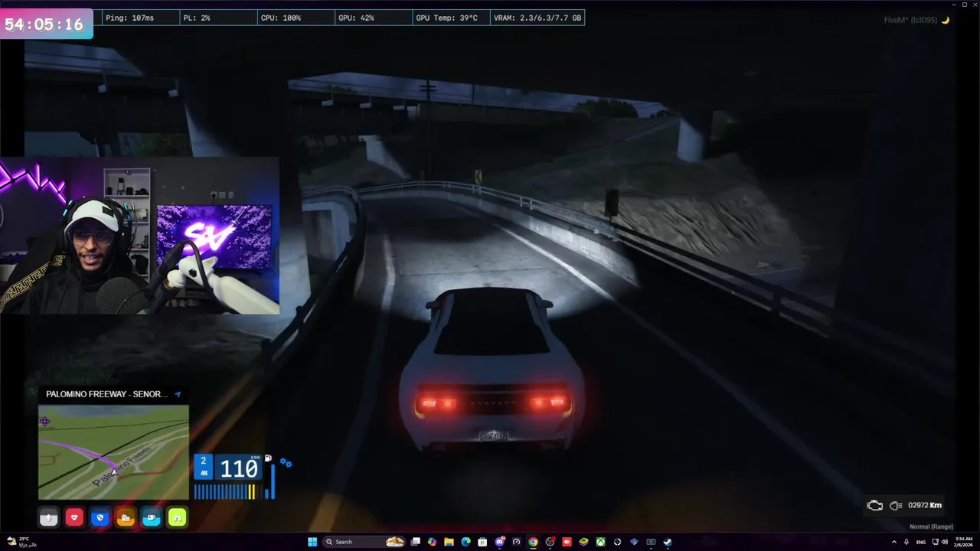980x551 pixels.
Task: Click the blue shield armor HUD icon
Action: click(100, 518)
